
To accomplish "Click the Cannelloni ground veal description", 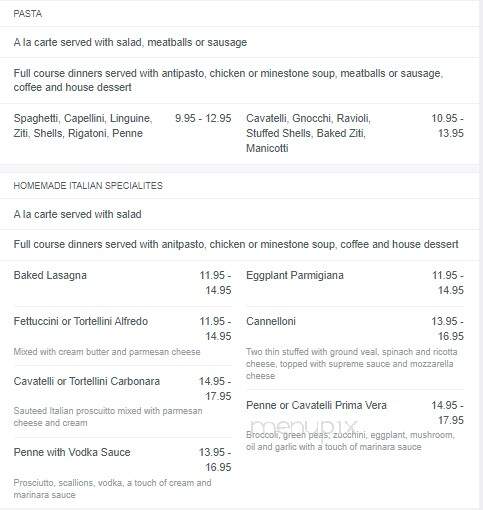I will (x=352, y=364).
